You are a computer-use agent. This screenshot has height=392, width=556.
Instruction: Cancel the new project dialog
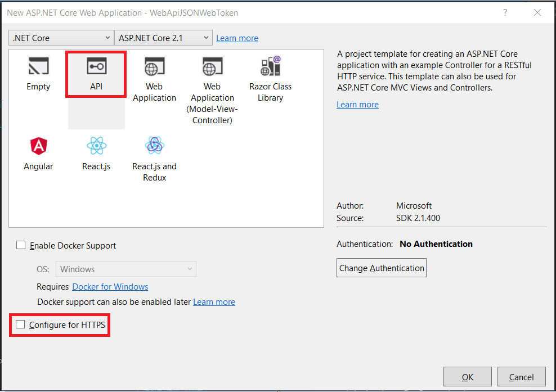[521, 377]
